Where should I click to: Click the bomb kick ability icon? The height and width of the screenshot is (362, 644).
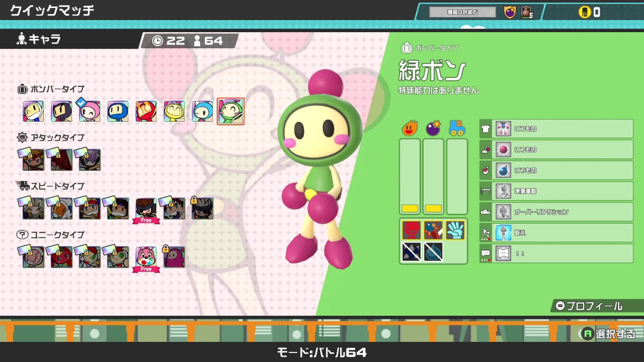pyautogui.click(x=433, y=230)
